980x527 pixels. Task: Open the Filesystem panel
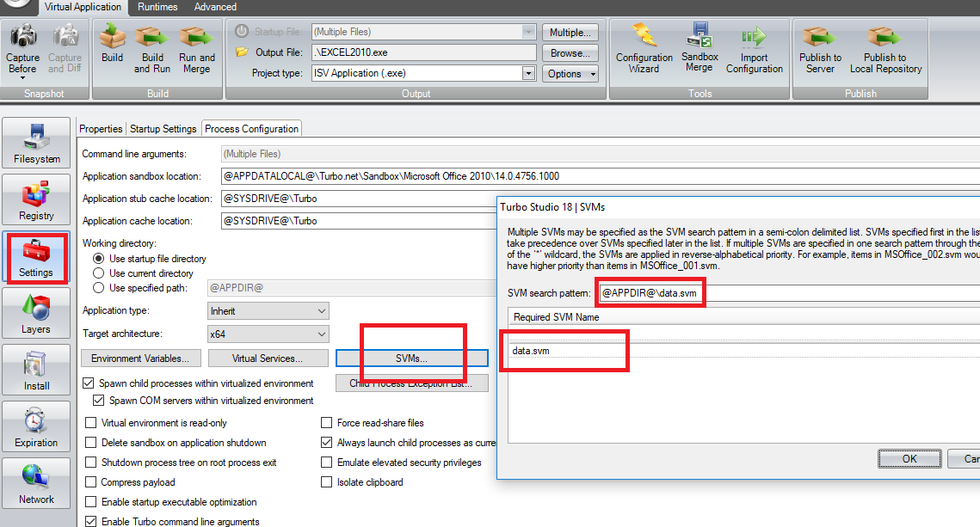tap(36, 144)
